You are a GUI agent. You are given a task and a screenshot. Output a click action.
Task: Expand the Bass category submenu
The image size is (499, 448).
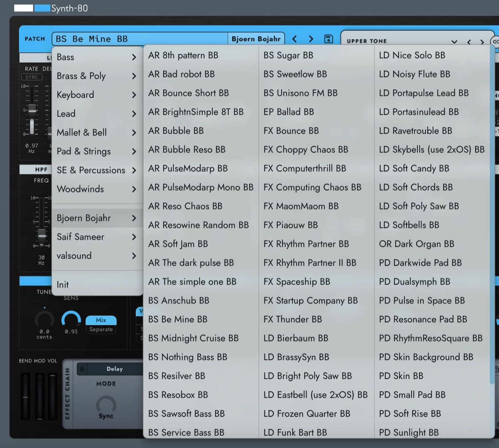click(x=97, y=57)
